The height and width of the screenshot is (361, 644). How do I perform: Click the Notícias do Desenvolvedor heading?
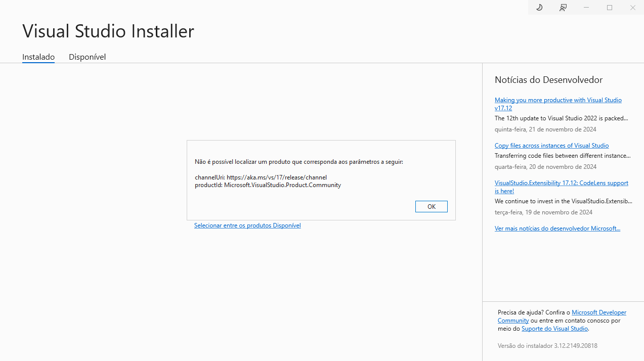click(x=548, y=80)
